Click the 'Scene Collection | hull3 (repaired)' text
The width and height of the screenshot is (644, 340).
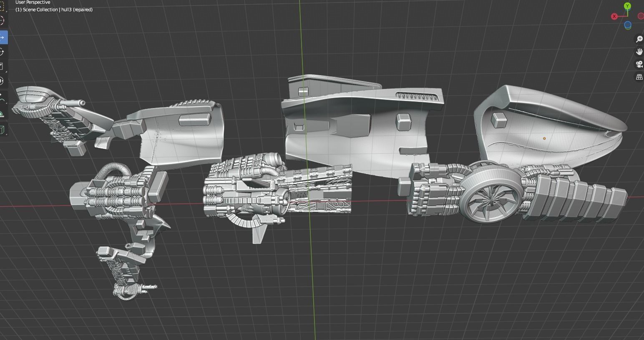pyautogui.click(x=58, y=10)
